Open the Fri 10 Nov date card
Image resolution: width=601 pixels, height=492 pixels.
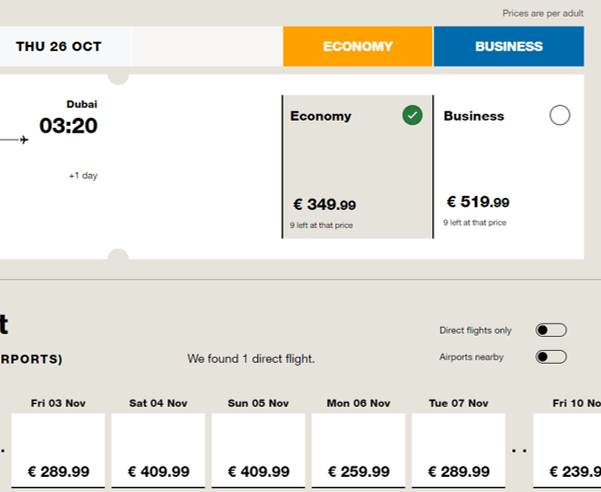[x=568, y=451]
